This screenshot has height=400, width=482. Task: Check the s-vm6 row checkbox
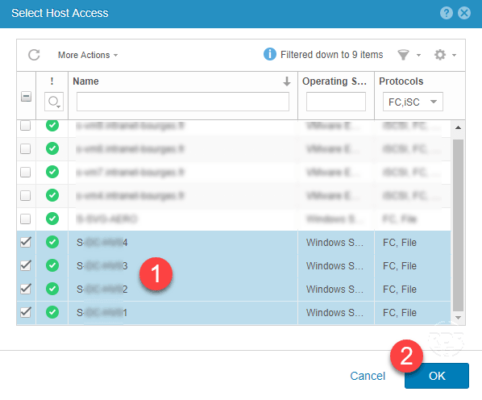(x=26, y=149)
